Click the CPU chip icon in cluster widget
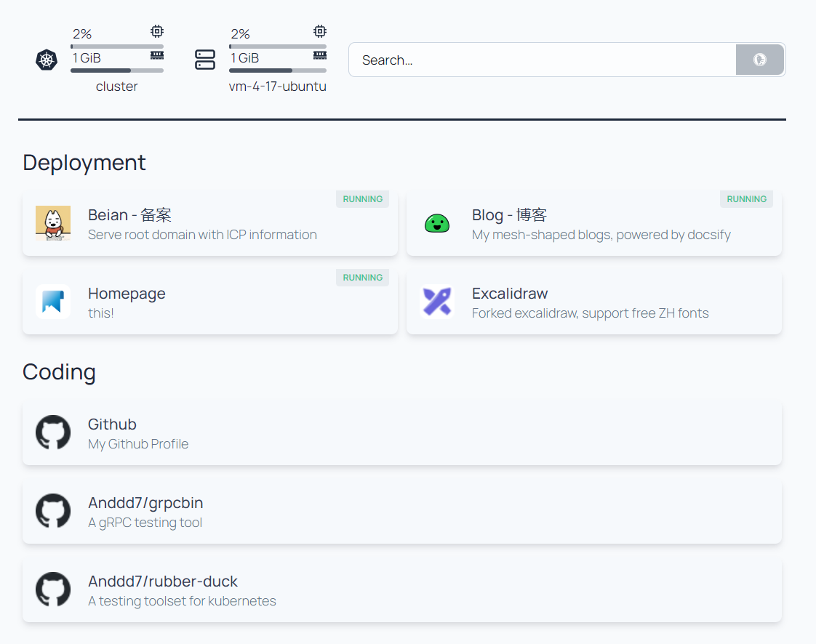 (x=157, y=31)
